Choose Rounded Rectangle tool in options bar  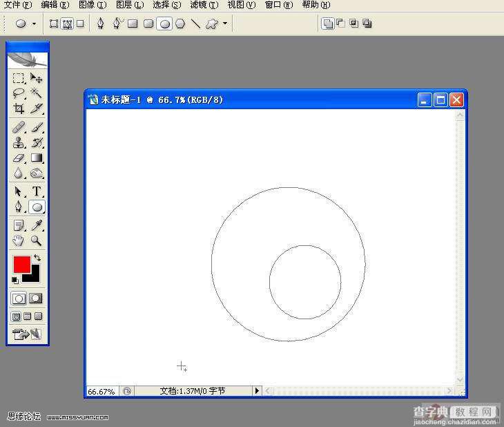click(148, 23)
